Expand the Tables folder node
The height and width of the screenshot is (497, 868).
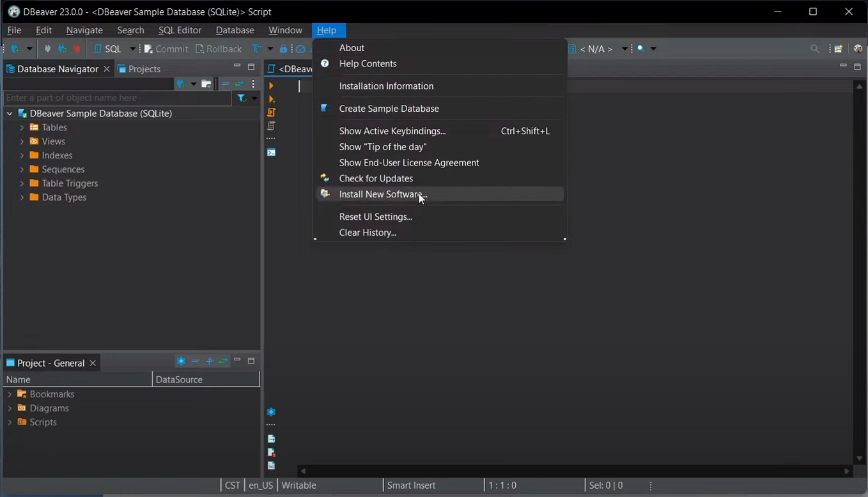pos(22,128)
